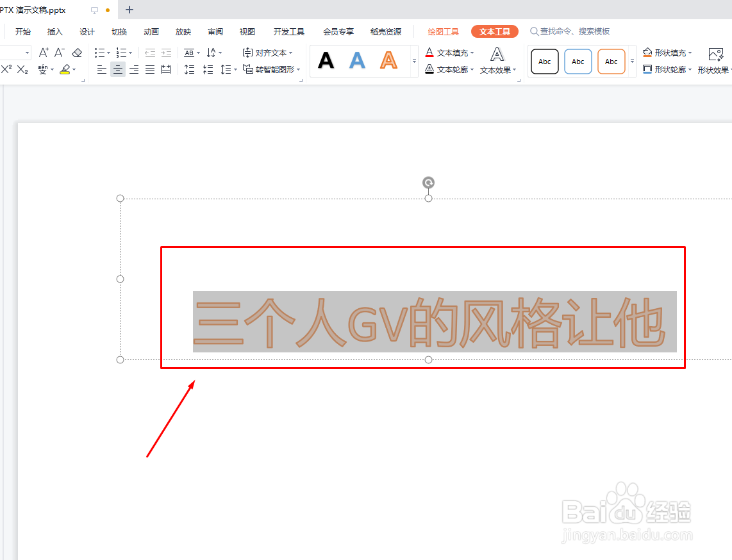Click the pinyin guide wén icon
The image size is (732, 560).
coord(42,70)
